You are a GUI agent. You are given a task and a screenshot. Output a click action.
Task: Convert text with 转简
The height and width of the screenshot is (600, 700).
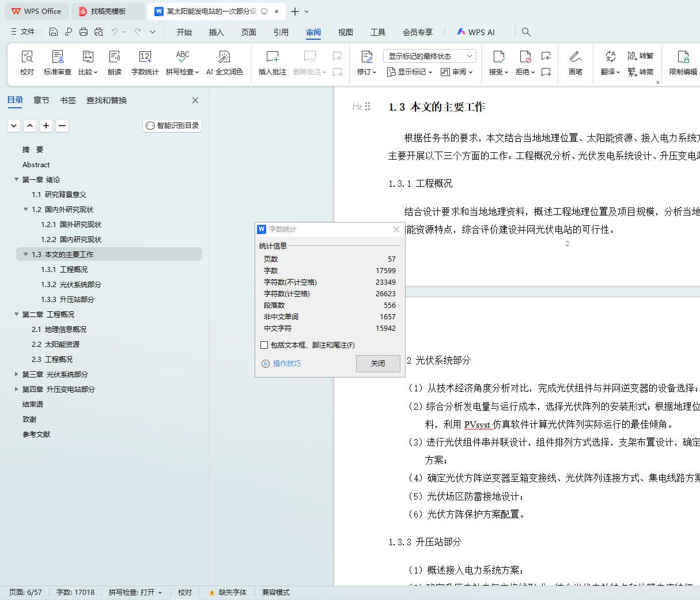coord(641,72)
